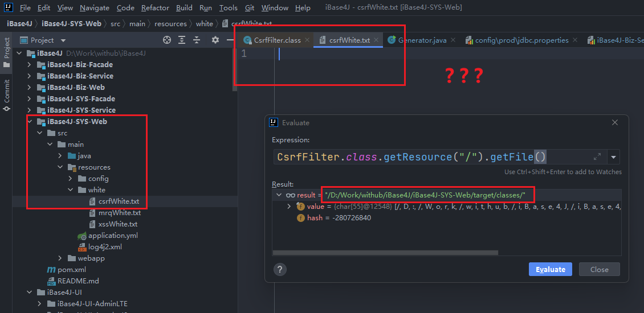Switch to the Generator.java tab
The image size is (644, 313).
click(422, 40)
